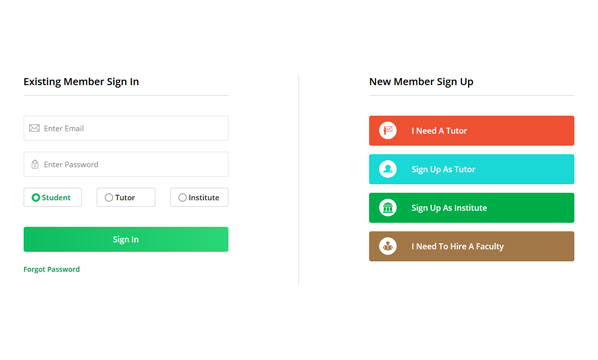Click the tutor board icon on red button
This screenshot has height=360, width=598.
(388, 131)
